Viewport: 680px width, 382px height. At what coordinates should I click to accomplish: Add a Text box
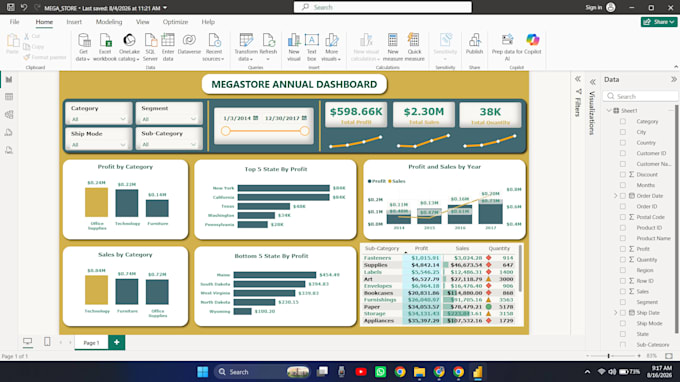pyautogui.click(x=311, y=47)
